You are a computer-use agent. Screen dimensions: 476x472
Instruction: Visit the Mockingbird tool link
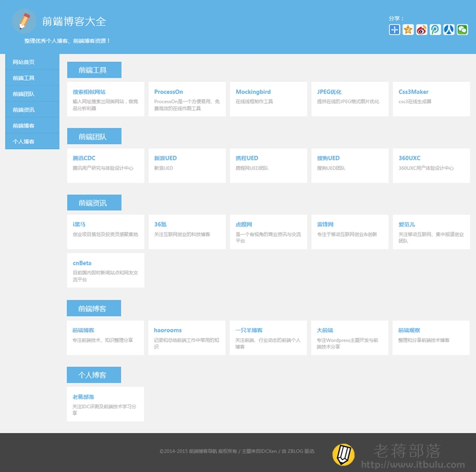tap(253, 92)
